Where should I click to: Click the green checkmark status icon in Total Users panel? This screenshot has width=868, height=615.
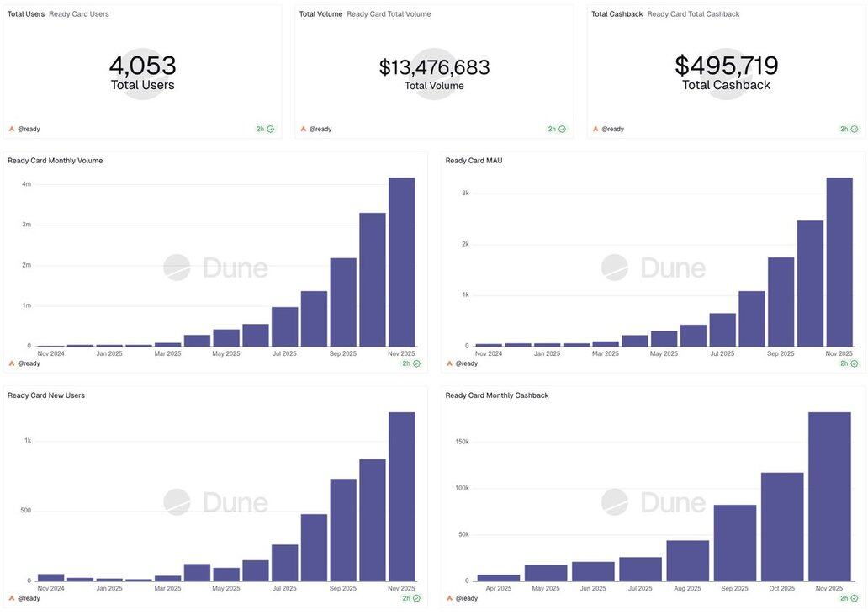pyautogui.click(x=270, y=130)
